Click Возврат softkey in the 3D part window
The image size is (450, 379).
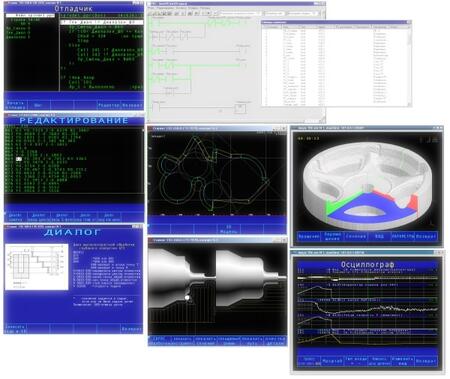tap(426, 236)
